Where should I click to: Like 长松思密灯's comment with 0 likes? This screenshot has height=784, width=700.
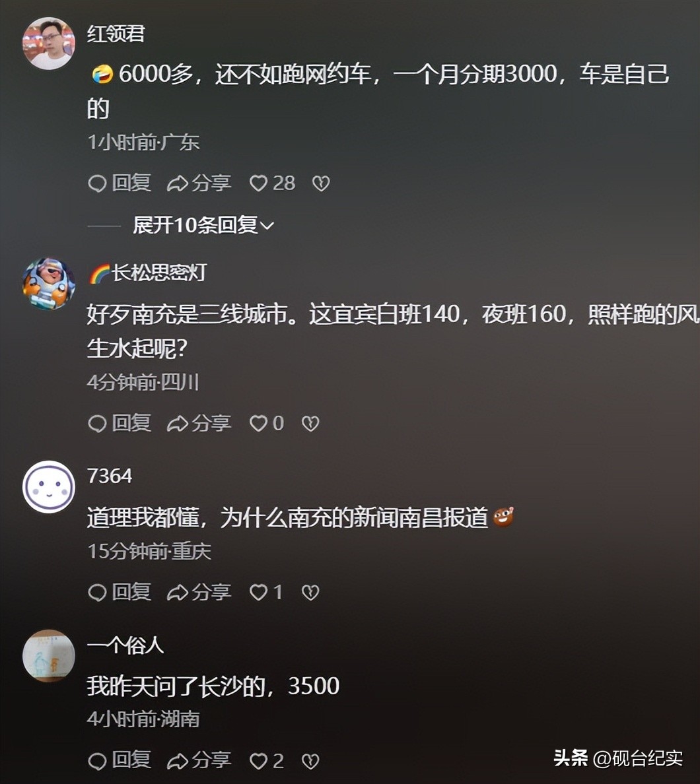pos(267,424)
